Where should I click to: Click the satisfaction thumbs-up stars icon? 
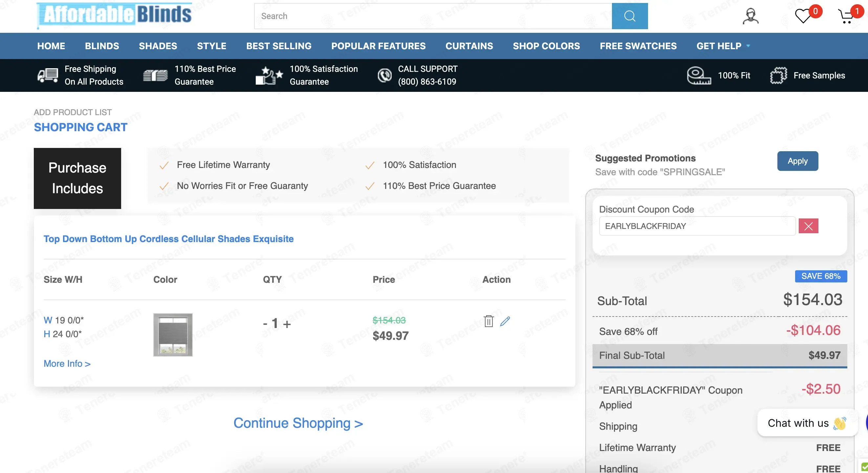tap(269, 75)
